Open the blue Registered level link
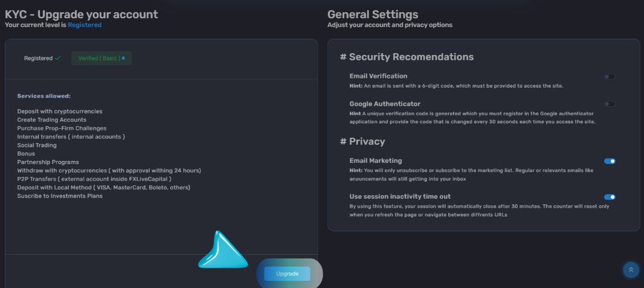The image size is (644, 288). 85,25
